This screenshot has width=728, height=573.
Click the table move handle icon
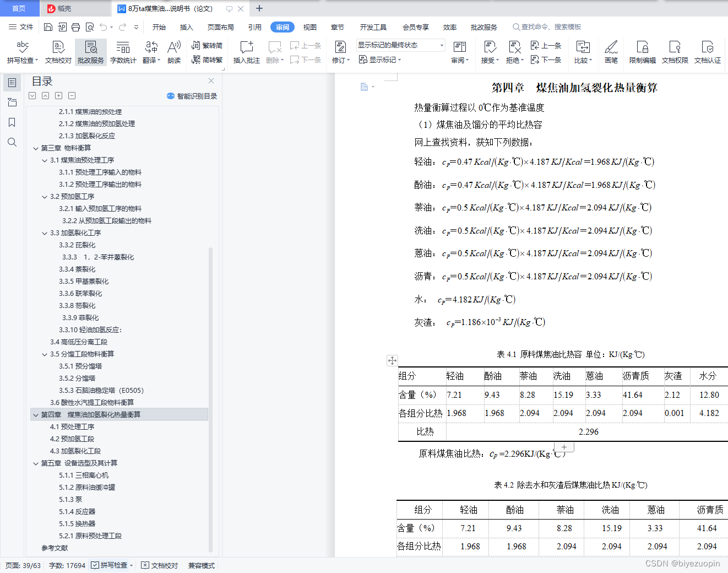click(392, 360)
